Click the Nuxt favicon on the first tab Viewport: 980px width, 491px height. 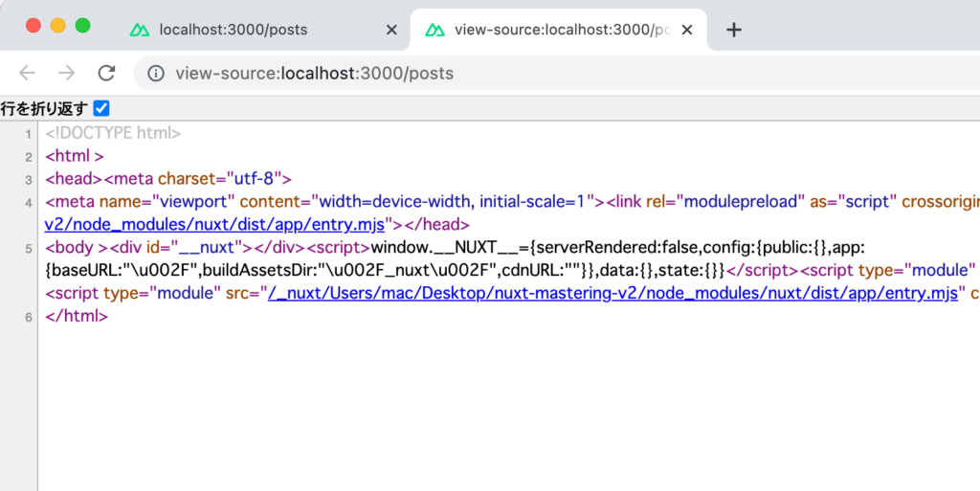[x=140, y=30]
